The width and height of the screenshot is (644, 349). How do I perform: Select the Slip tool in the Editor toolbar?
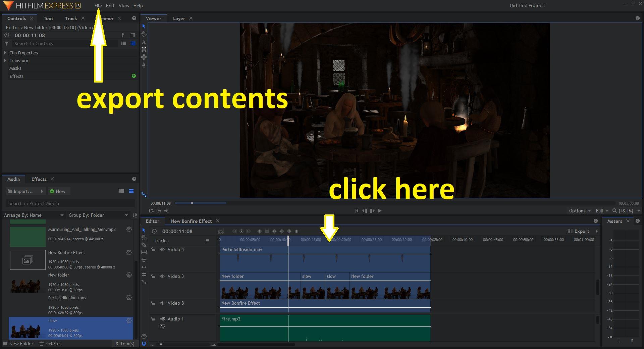pos(144,252)
